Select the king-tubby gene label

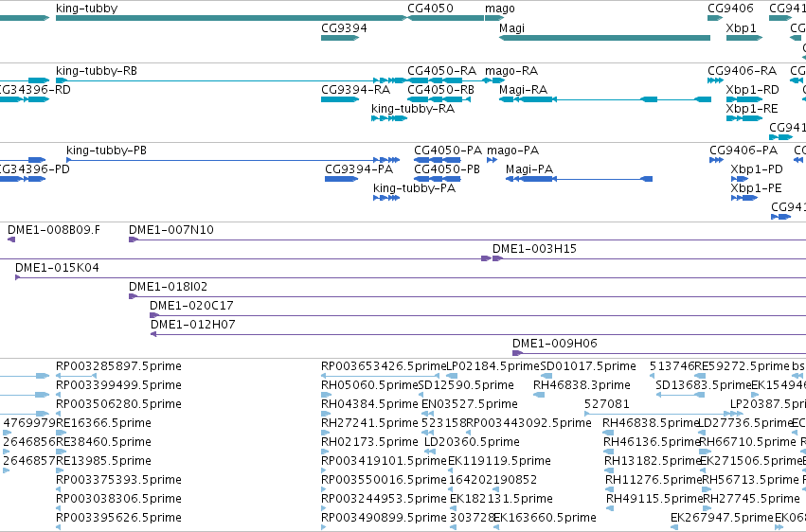87,9
